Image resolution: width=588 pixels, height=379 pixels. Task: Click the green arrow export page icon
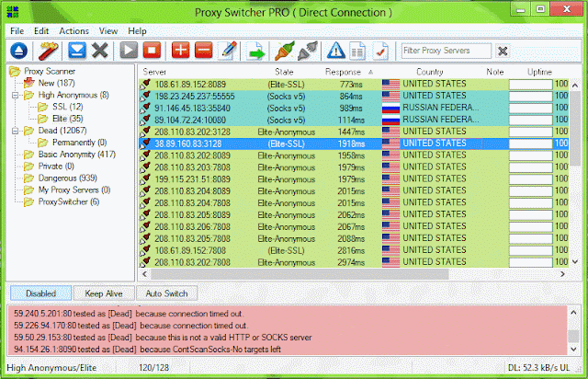256,52
